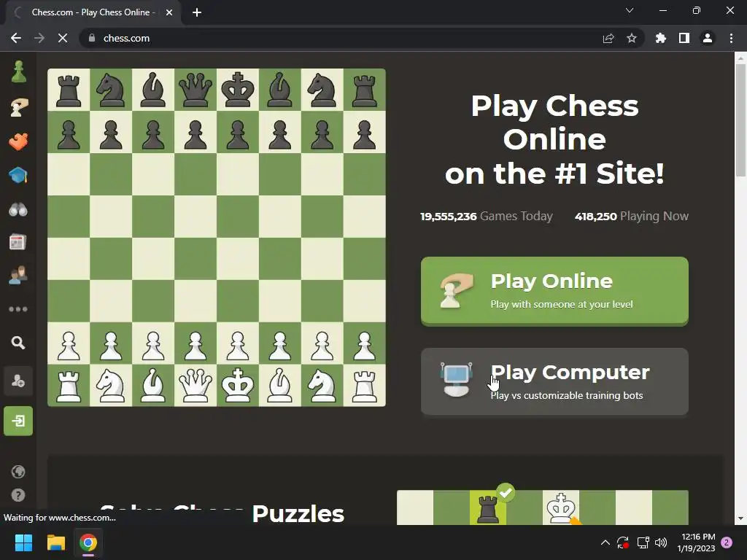Click the black queen on the board
The height and width of the screenshot is (560, 747).
coord(196,90)
